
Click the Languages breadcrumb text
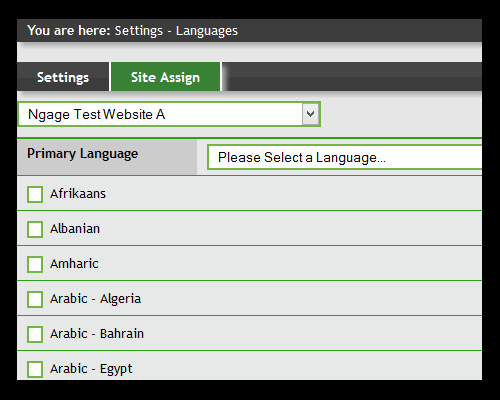207,31
